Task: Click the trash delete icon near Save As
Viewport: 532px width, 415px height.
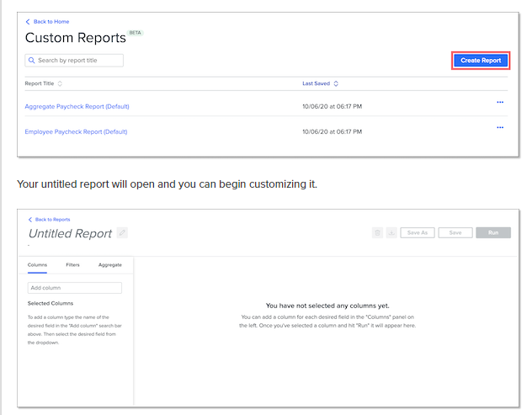Action: [378, 232]
